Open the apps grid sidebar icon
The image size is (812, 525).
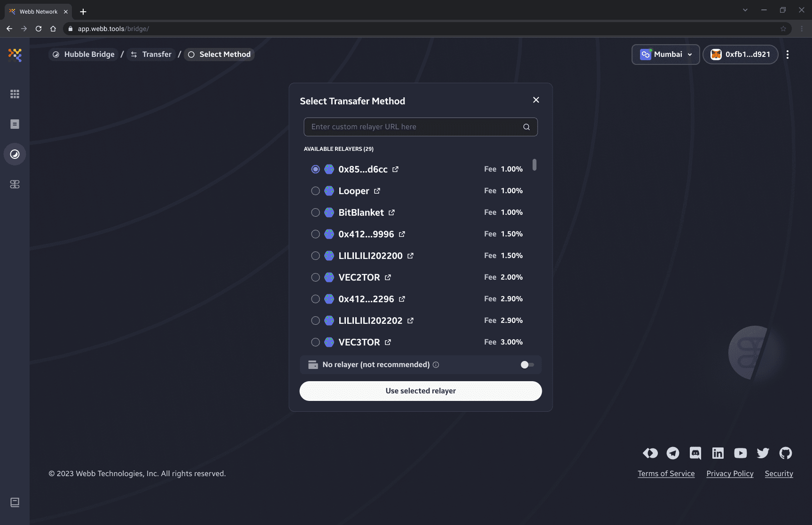[15, 94]
